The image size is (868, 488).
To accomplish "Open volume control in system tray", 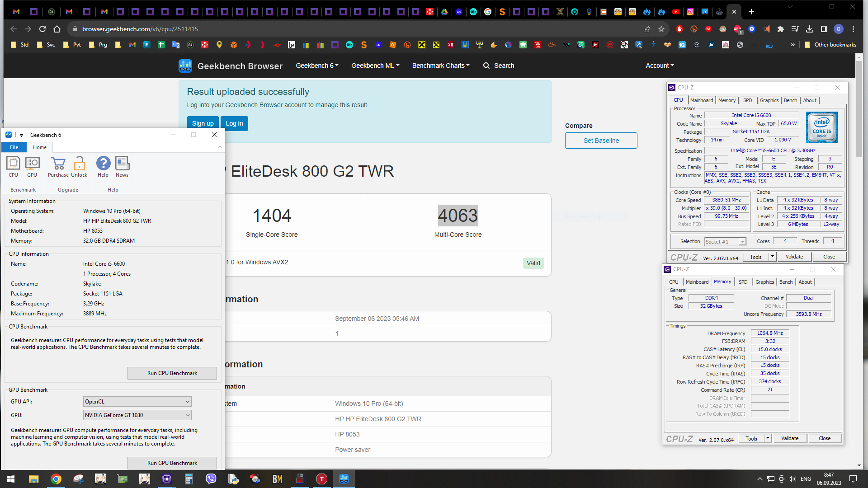I will 792,479.
